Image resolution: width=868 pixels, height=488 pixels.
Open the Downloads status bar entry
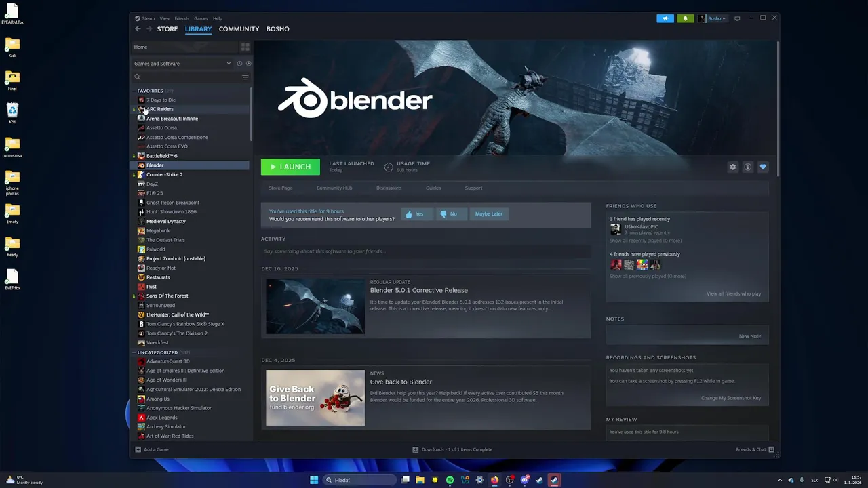pos(452,449)
